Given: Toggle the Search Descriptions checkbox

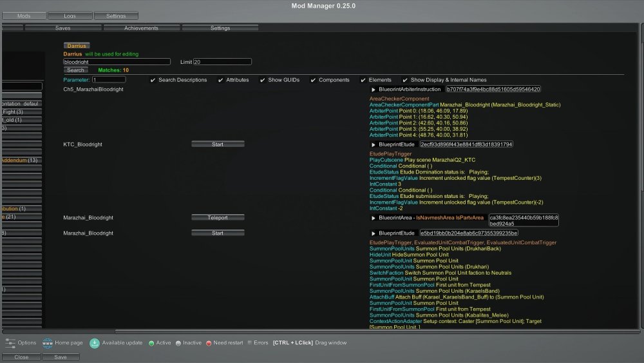Looking at the screenshot, I should pyautogui.click(x=153, y=80).
